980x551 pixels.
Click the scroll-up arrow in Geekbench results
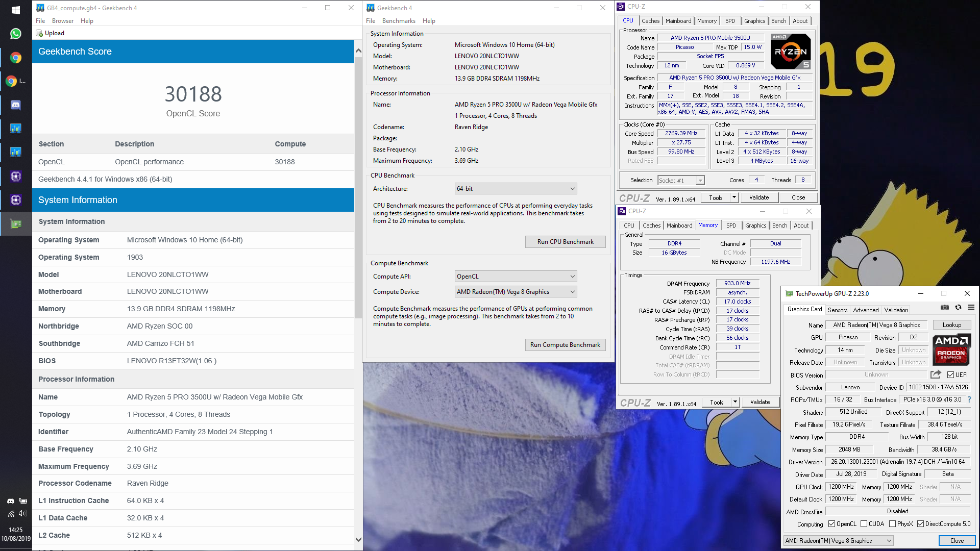coord(358,51)
